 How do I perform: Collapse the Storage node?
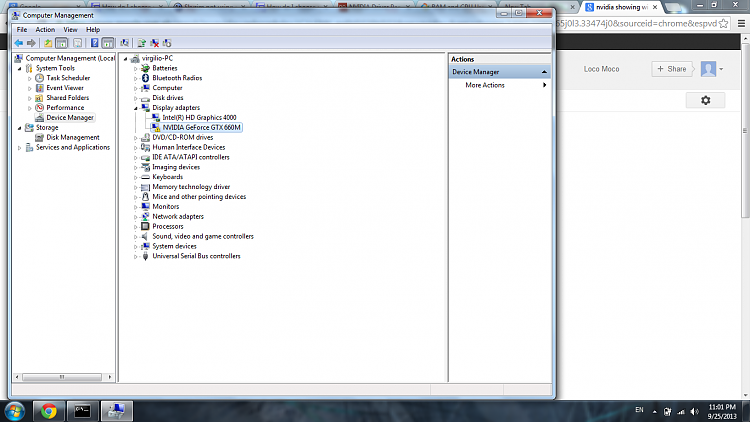[x=20, y=128]
